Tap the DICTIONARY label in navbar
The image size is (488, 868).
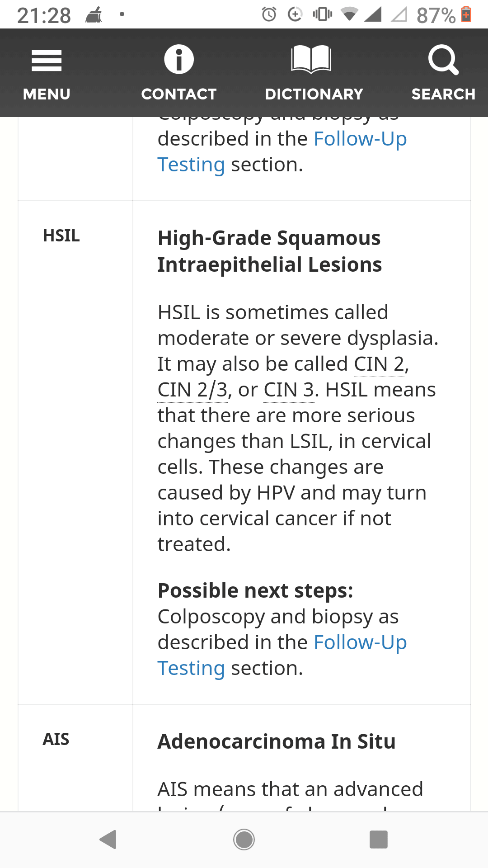click(314, 94)
